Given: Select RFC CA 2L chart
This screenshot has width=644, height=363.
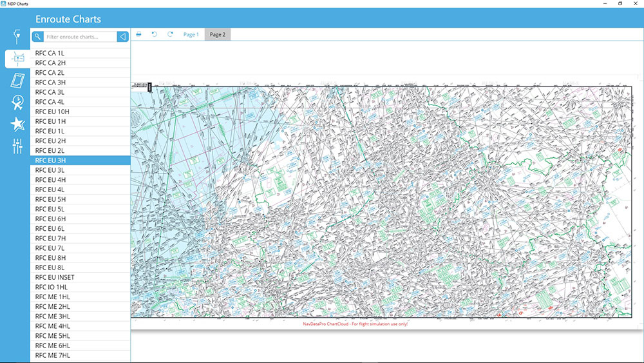Looking at the screenshot, I should [80, 73].
